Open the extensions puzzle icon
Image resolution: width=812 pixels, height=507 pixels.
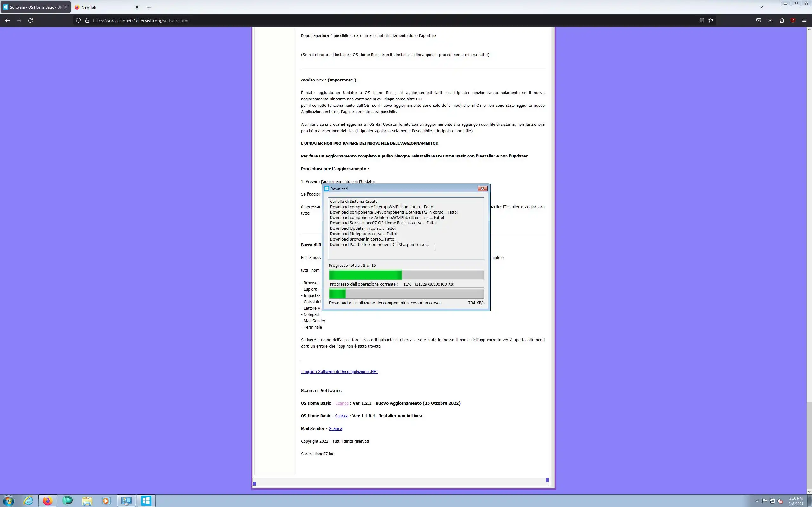pos(782,21)
